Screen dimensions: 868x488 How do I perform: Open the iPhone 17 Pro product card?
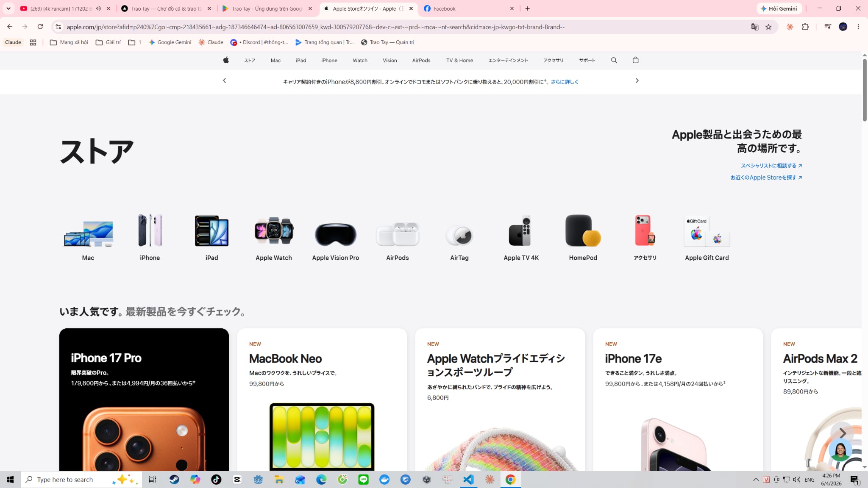(144, 399)
